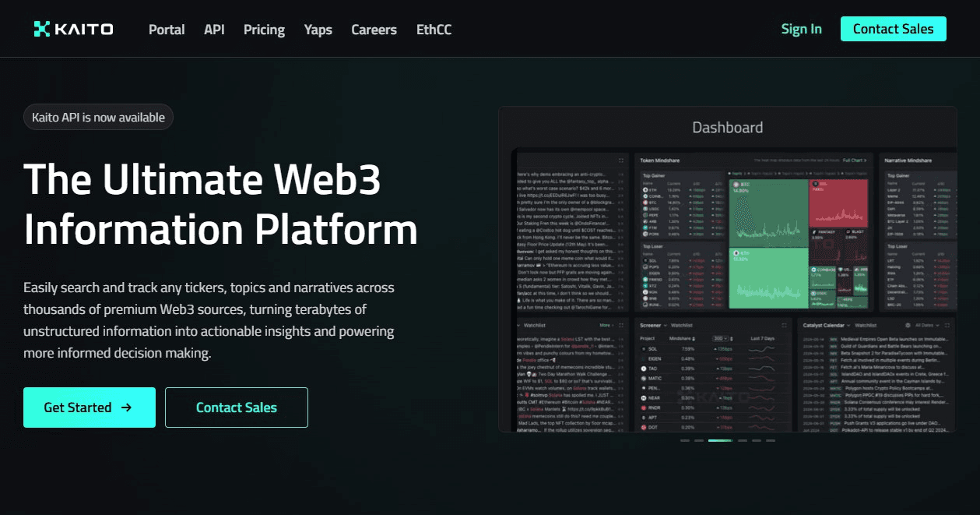Sort Screener by the Mindshare column
The image size is (980, 515).
click(682, 338)
